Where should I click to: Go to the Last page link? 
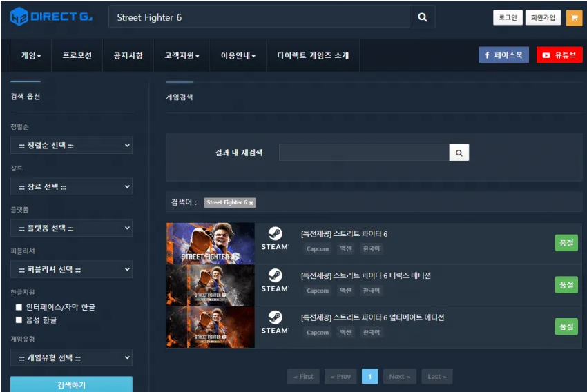[x=437, y=377]
